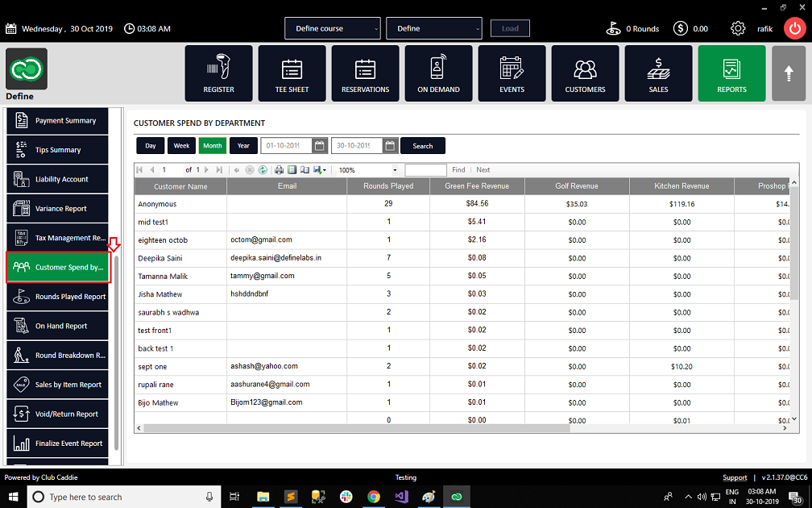Click the settings gear icon
The image size is (812, 508).
(x=737, y=28)
